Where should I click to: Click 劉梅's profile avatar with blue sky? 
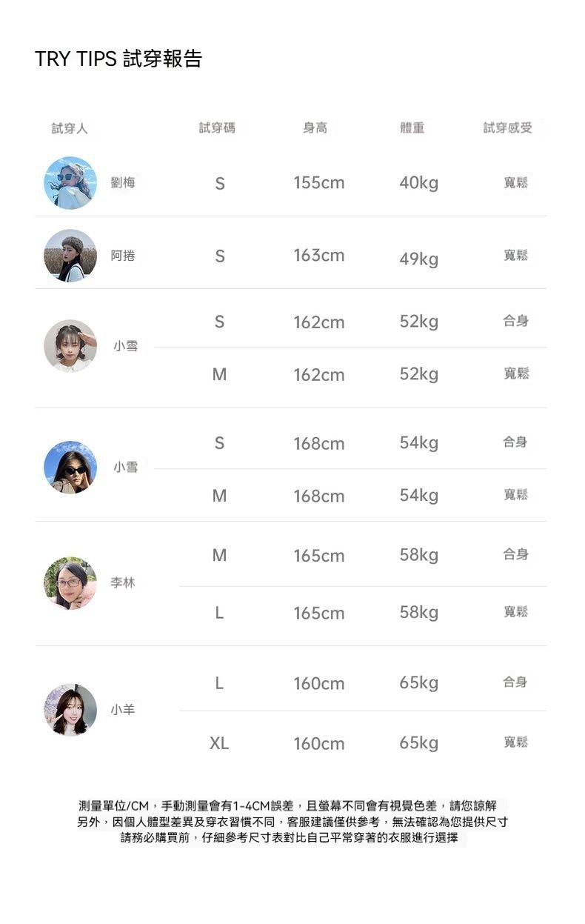click(x=70, y=182)
